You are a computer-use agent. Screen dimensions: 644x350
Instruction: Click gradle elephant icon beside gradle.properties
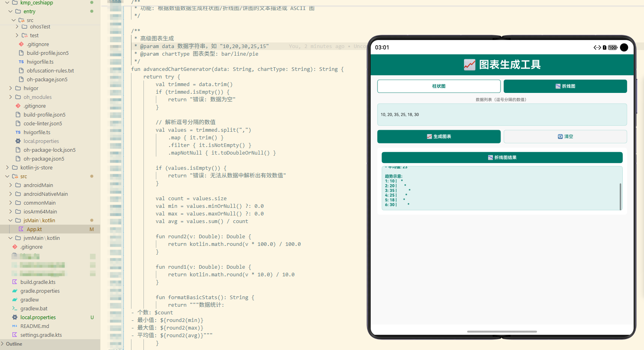click(15, 291)
